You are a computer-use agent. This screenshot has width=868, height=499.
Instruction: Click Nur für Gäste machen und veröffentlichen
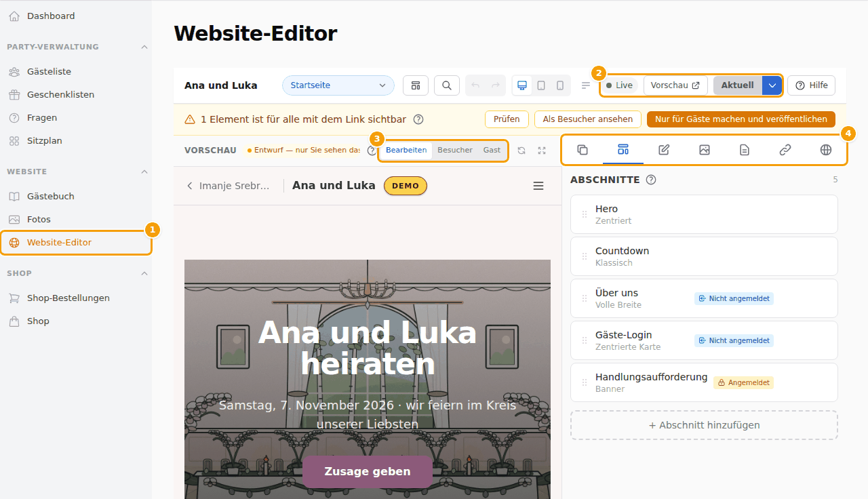[741, 119]
